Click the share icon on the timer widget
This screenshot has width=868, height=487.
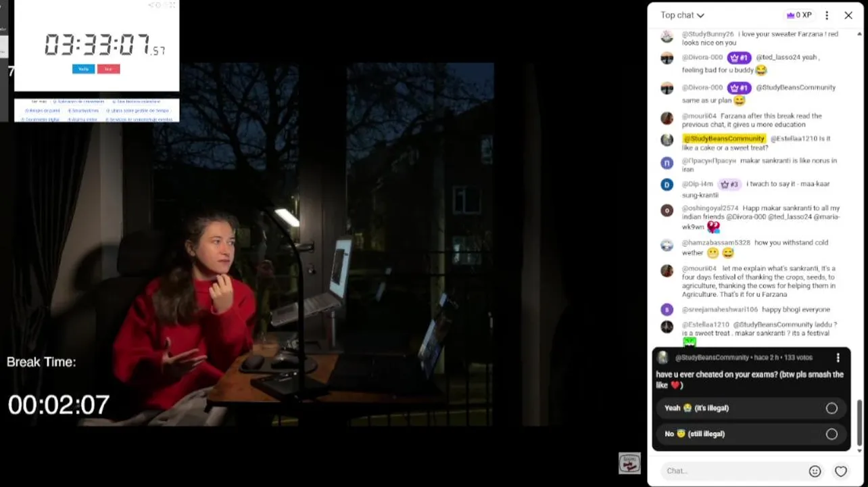point(151,5)
